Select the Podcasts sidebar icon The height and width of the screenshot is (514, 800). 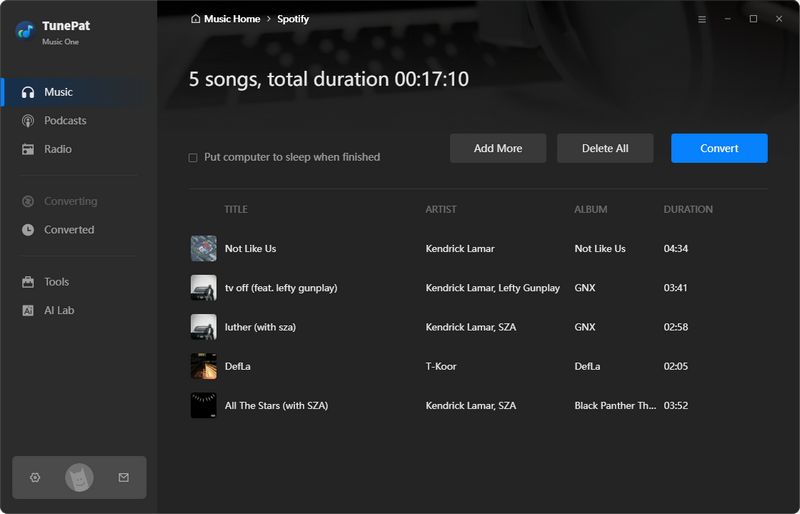[x=28, y=121]
